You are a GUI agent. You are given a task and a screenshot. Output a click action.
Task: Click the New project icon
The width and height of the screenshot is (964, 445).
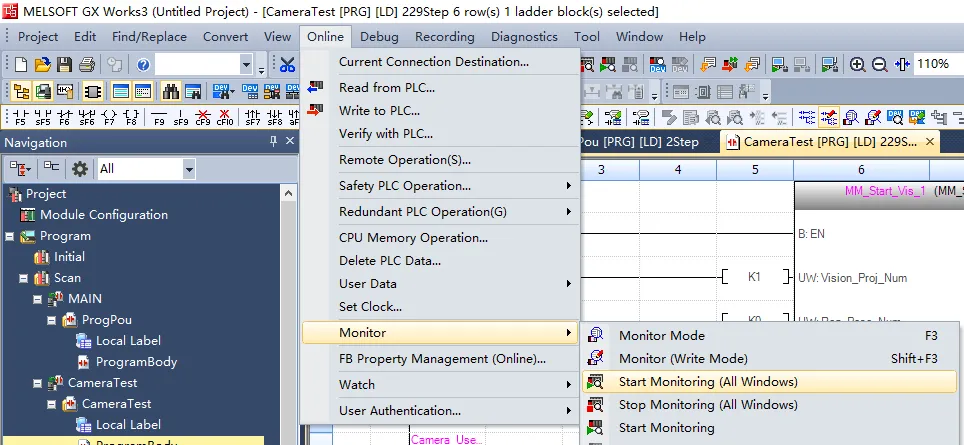tap(19, 65)
